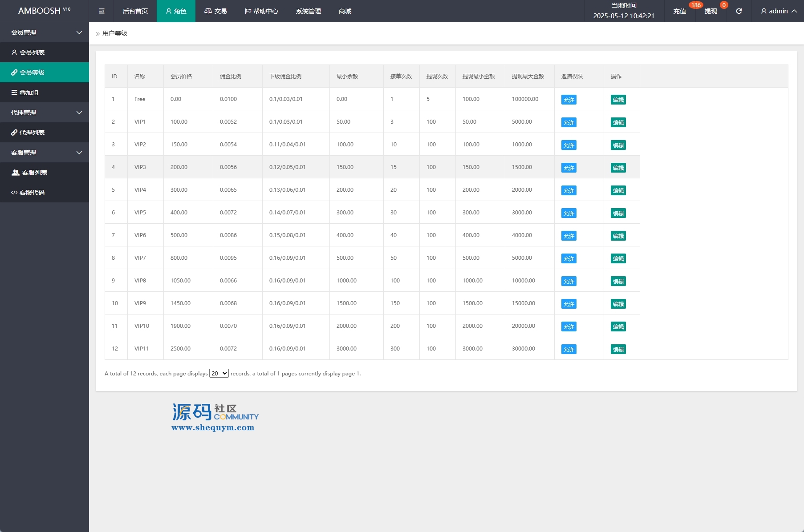Switch to the 交易 top tab
This screenshot has width=804, height=532.
tap(215, 11)
